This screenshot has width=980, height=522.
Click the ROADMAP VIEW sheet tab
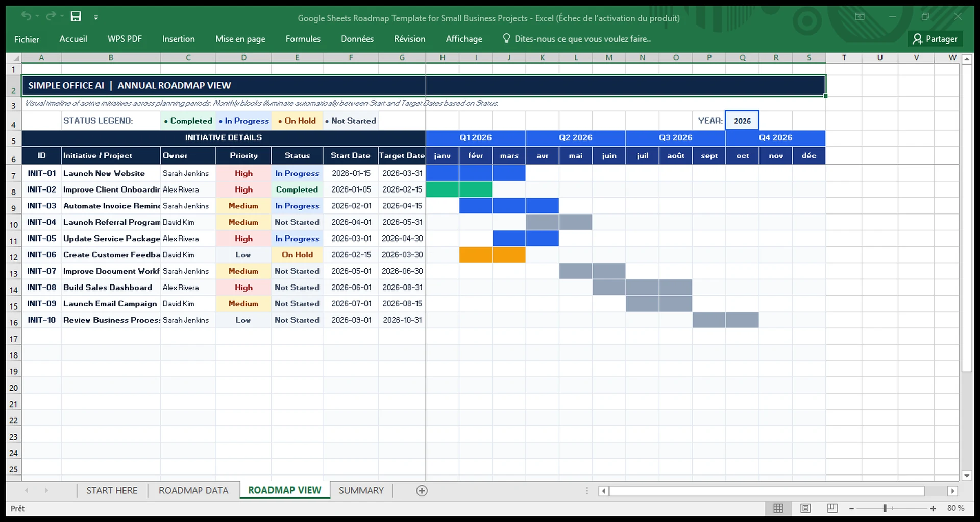285,490
